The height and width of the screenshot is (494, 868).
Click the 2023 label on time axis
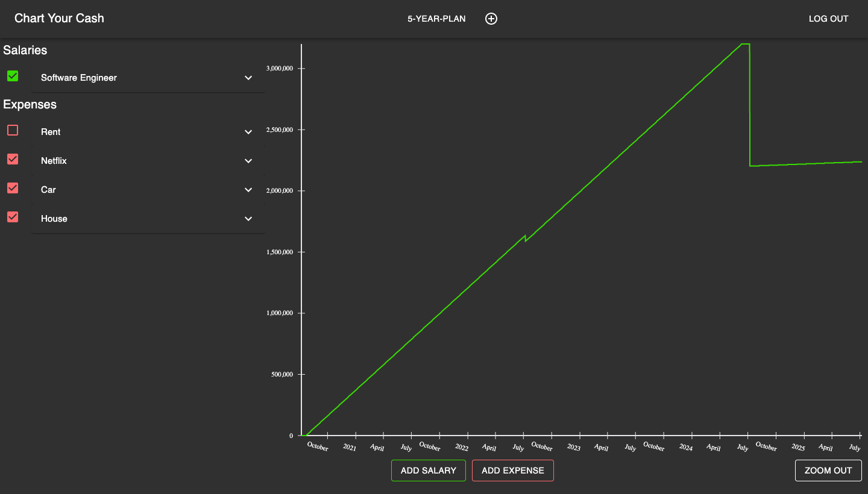click(573, 448)
